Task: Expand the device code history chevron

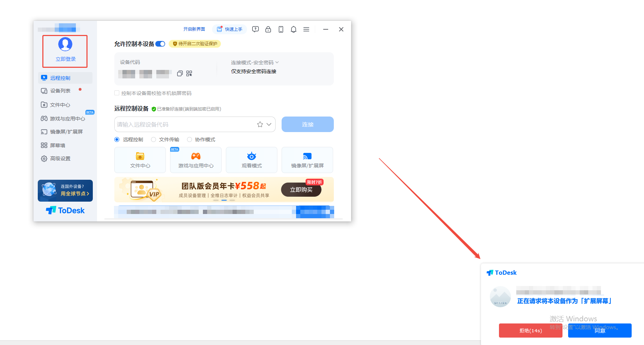Action: click(269, 124)
